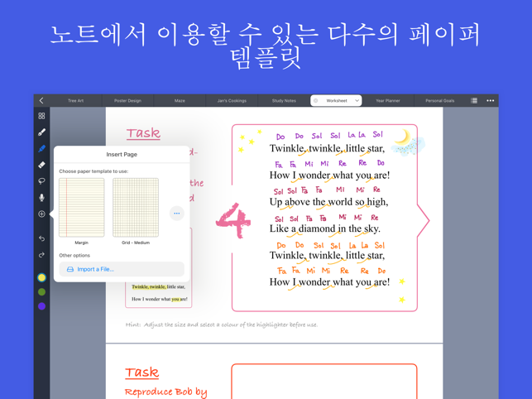Select the purple color swatch
This screenshot has width=532, height=399.
click(x=41, y=306)
